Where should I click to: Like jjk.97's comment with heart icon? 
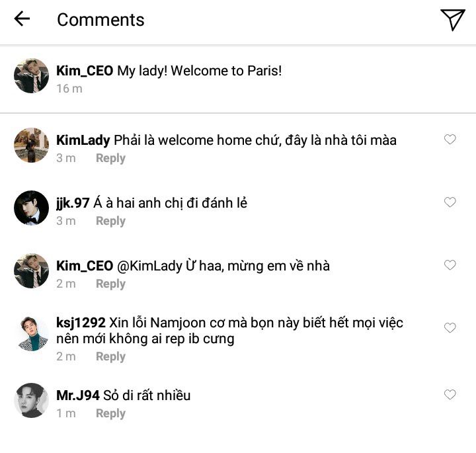coord(450,202)
